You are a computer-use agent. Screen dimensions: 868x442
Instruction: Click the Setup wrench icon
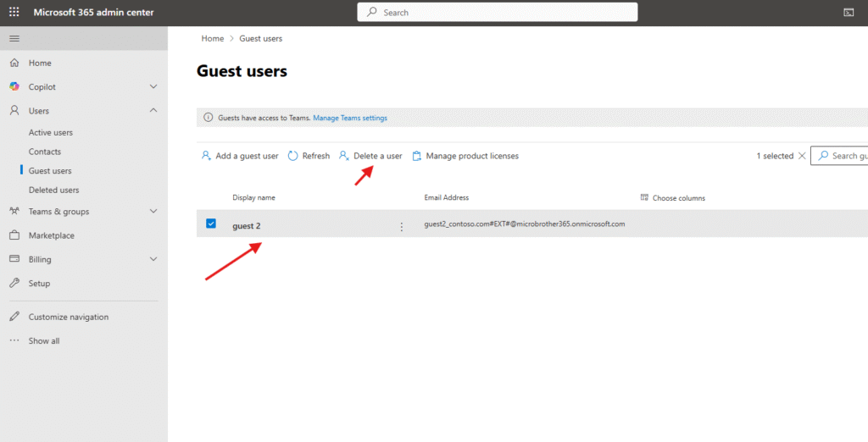tap(14, 283)
